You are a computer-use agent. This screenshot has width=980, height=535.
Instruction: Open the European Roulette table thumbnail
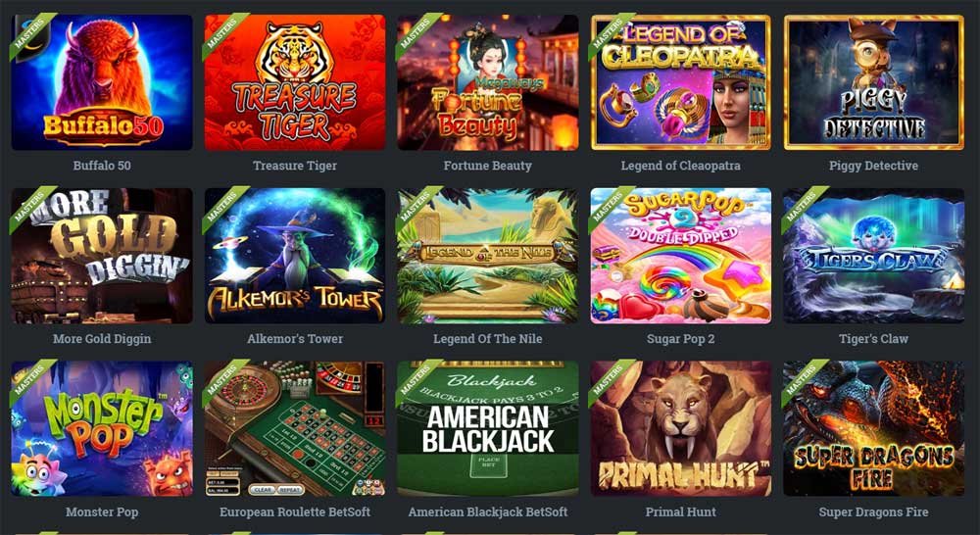click(295, 429)
